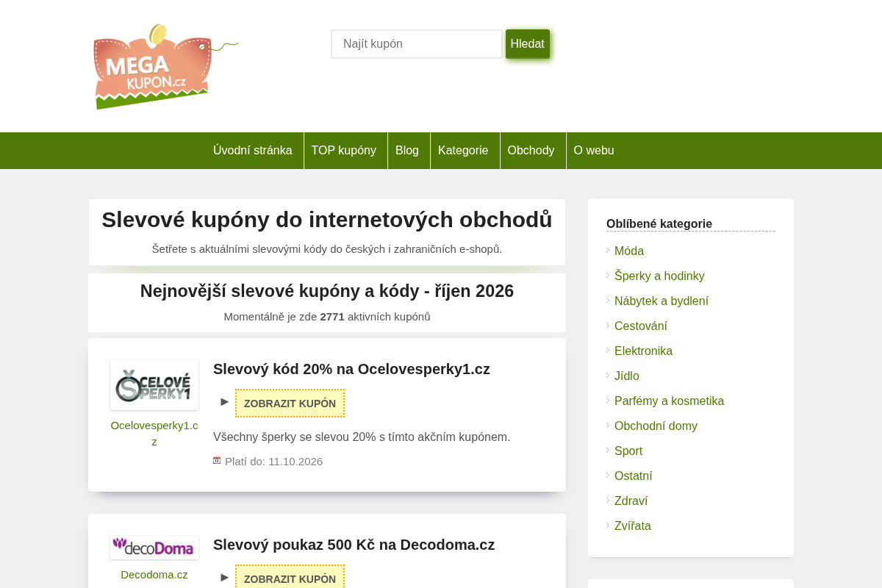Select the Nábytek a bydlení category
882x588 pixels.
coord(661,301)
